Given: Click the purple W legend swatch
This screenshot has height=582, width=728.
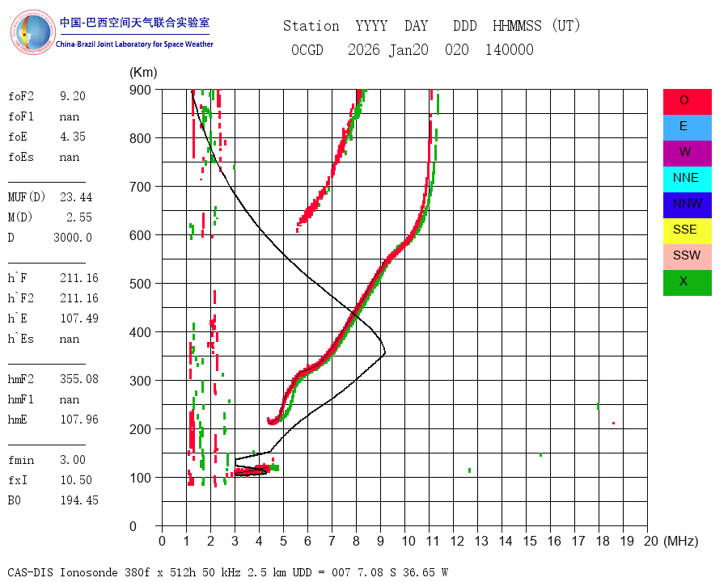Looking at the screenshot, I should 687,154.
